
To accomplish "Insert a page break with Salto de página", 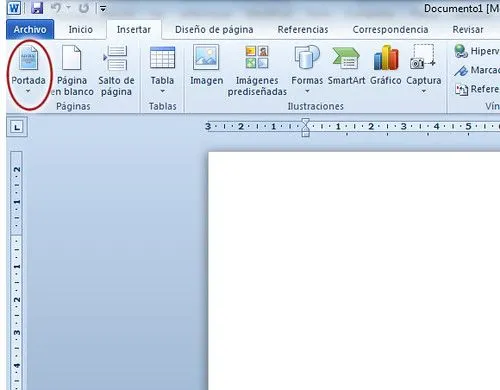I will point(116,71).
